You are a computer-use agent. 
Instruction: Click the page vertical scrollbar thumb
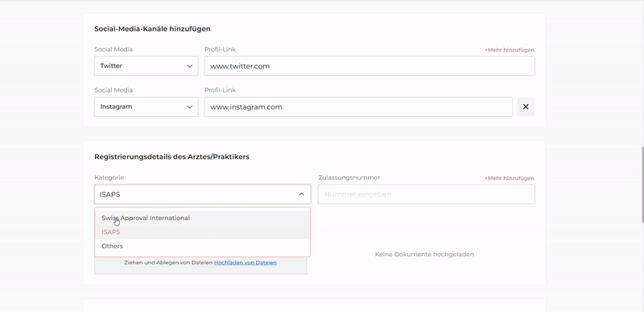point(642,185)
